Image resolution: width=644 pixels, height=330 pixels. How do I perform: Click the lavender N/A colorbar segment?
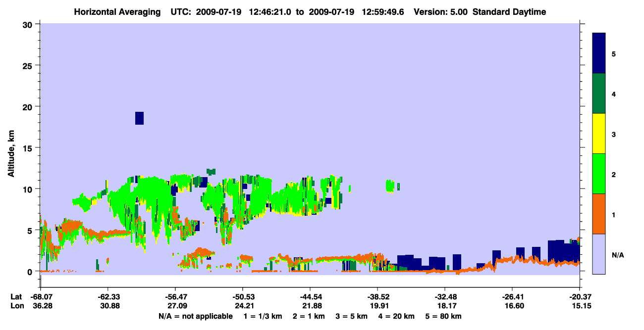(599, 254)
